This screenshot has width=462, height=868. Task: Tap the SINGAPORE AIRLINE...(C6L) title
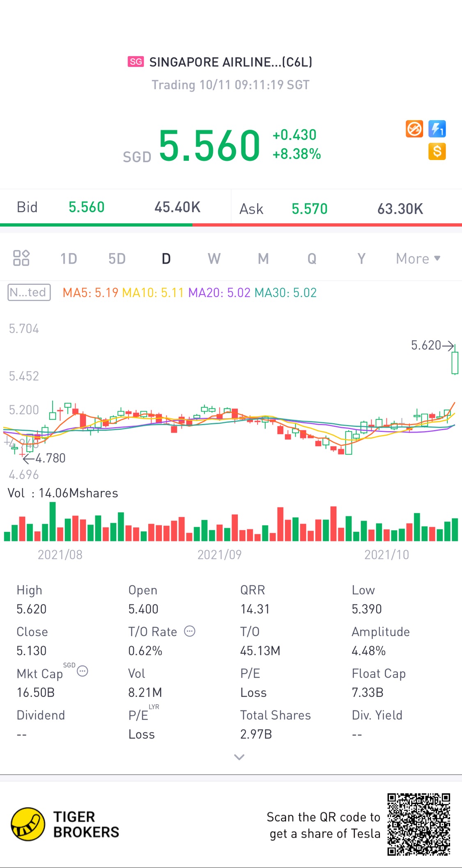(x=231, y=62)
